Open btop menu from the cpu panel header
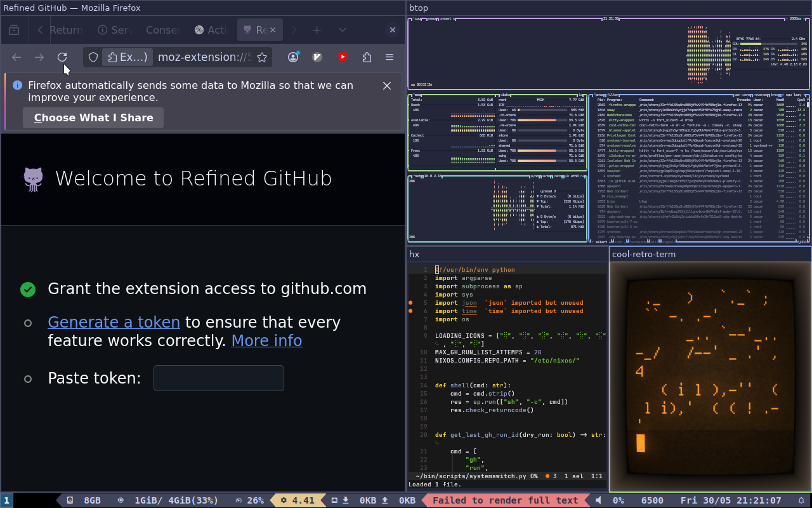Screen dimensions: 812x508 (x=432, y=18)
